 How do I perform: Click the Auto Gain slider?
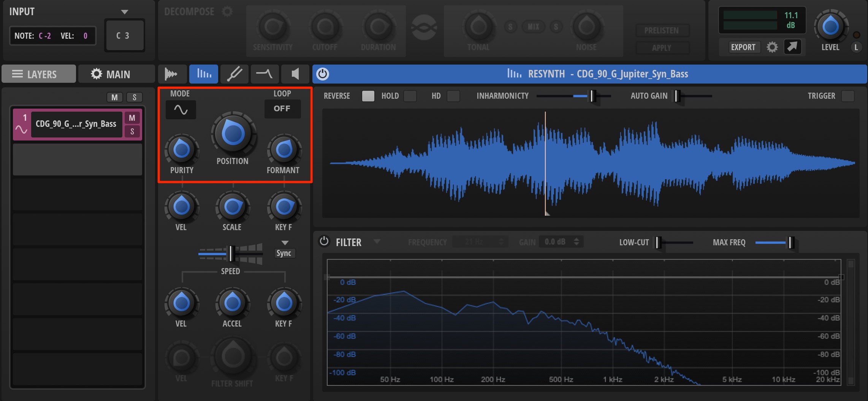click(692, 96)
